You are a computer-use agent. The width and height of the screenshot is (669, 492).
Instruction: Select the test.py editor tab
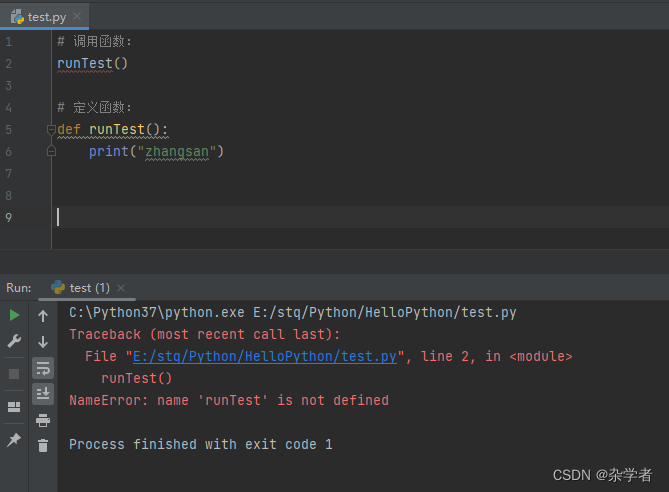[44, 17]
